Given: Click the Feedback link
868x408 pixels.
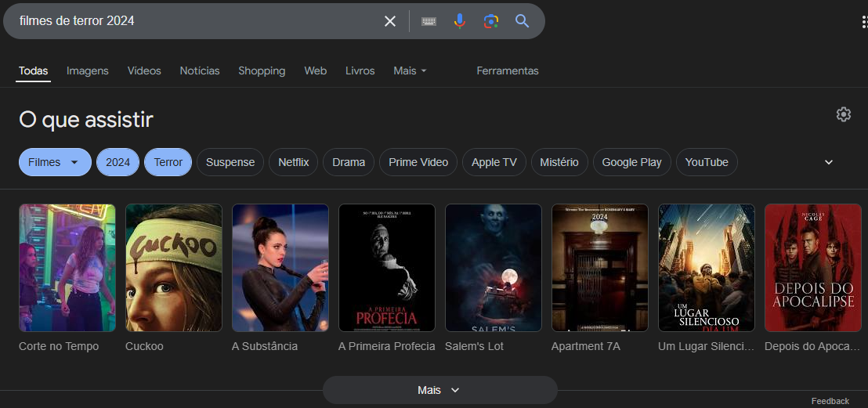Looking at the screenshot, I should pos(830,401).
